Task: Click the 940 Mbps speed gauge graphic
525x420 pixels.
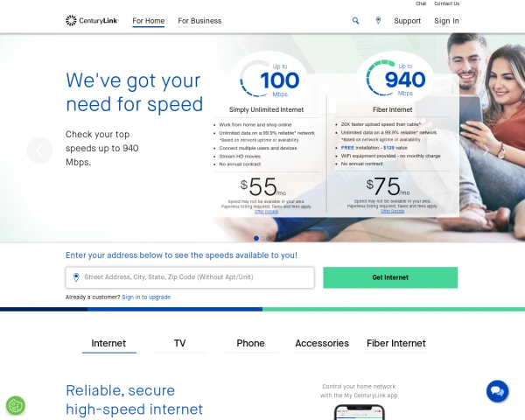Action: pyautogui.click(x=395, y=79)
